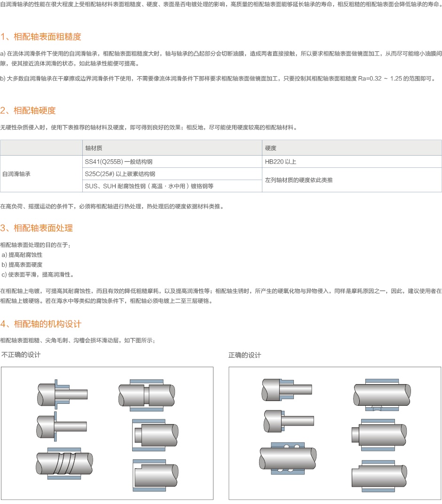Click the '轴材质' table column header
442x504 pixels.
pos(94,148)
